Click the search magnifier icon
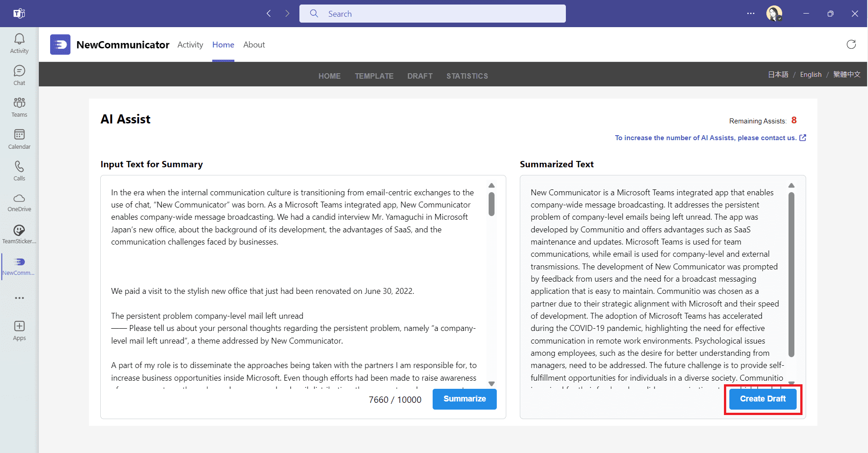868x453 pixels. (x=314, y=14)
